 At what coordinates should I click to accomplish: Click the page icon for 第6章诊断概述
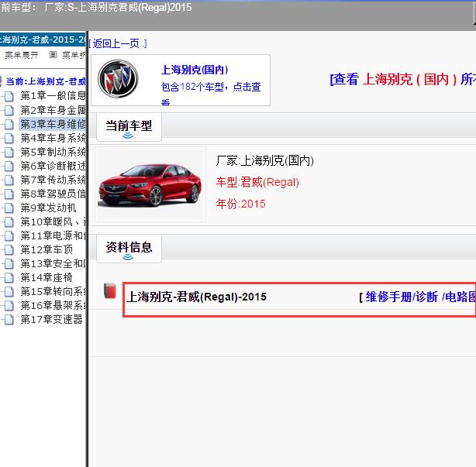pyautogui.click(x=9, y=167)
